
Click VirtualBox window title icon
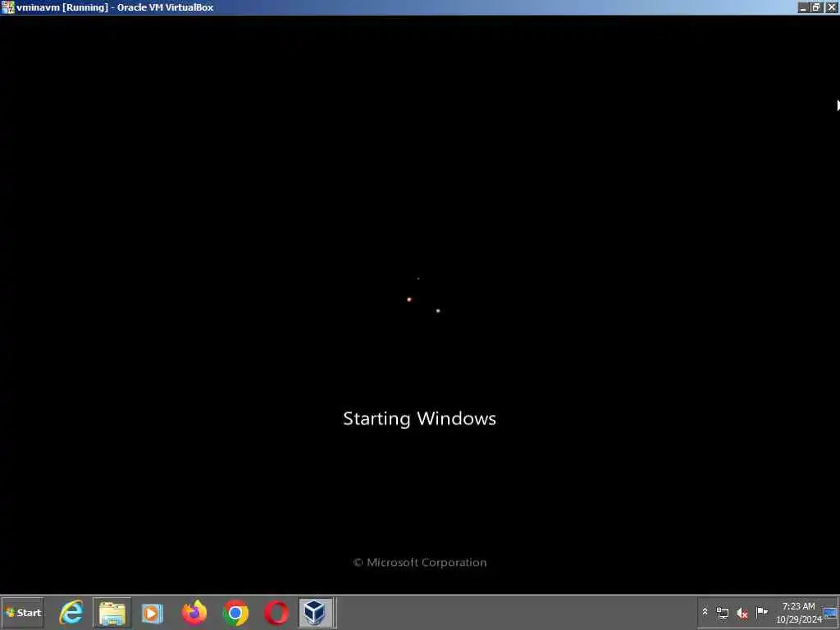[x=7, y=7]
